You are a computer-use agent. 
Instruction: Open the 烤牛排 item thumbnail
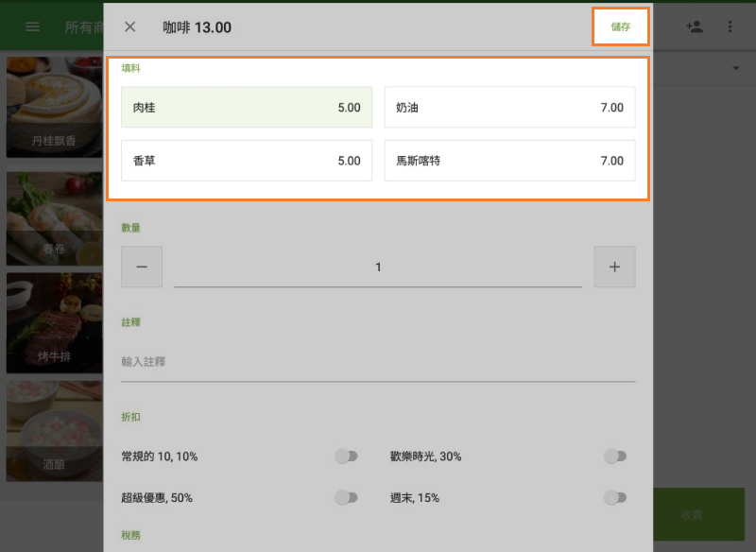[x=54, y=324]
